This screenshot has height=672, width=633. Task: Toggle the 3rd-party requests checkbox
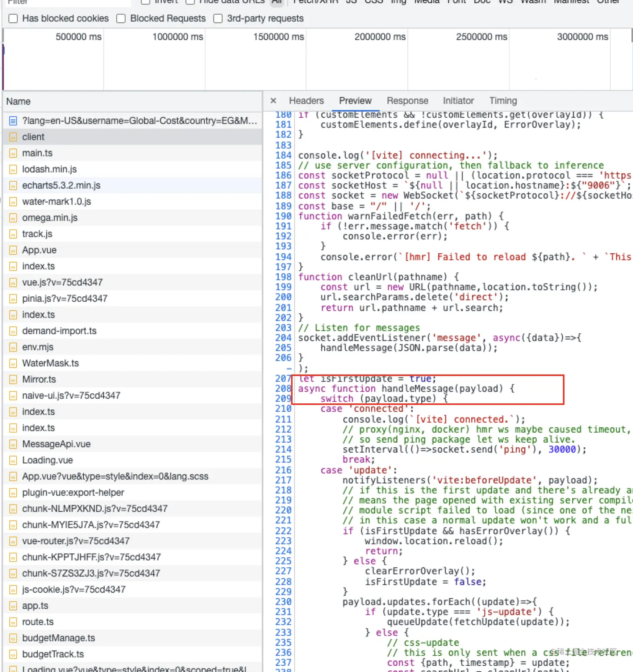click(x=218, y=19)
